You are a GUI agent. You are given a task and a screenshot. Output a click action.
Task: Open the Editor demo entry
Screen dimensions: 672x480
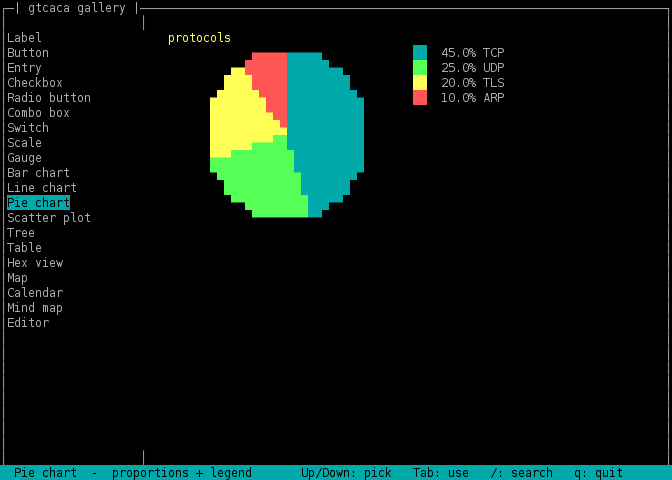(28, 323)
